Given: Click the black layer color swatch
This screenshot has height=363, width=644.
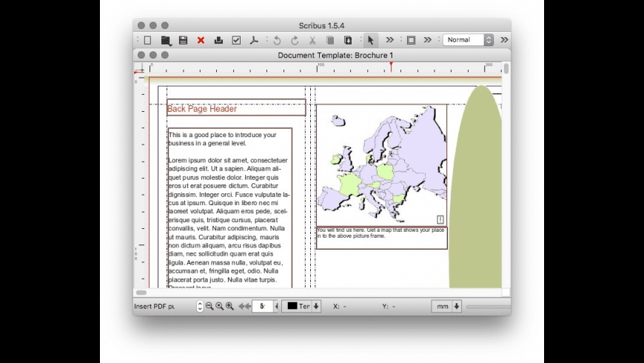Looking at the screenshot, I should click(x=292, y=306).
